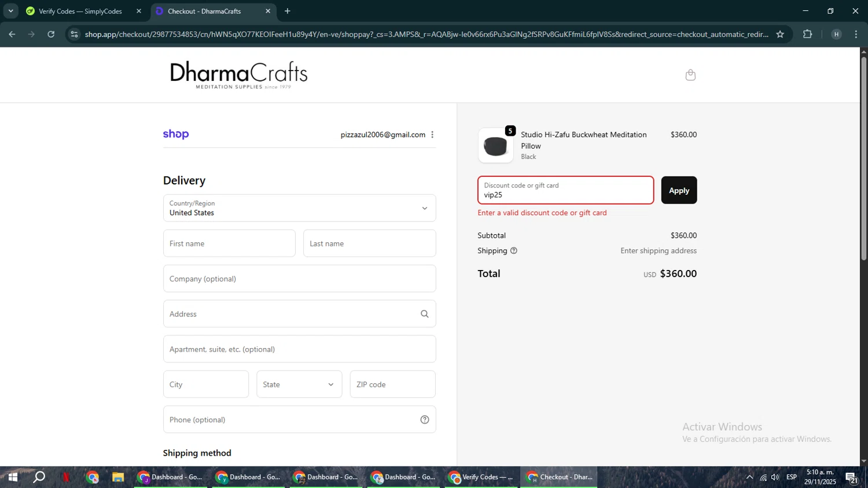Viewport: 868px width, 488px height.
Task: Open Windows taskbar search
Action: tap(39, 478)
